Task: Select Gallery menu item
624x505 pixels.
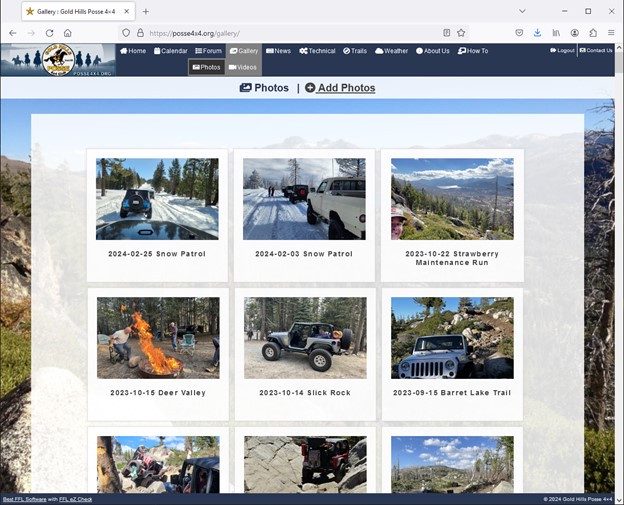Action: (x=244, y=51)
